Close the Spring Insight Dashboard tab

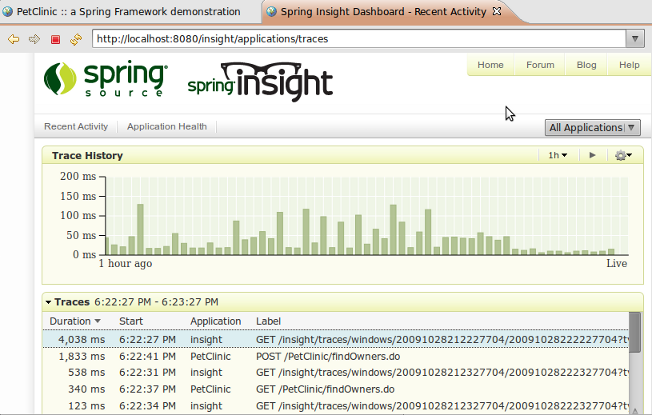(496, 11)
